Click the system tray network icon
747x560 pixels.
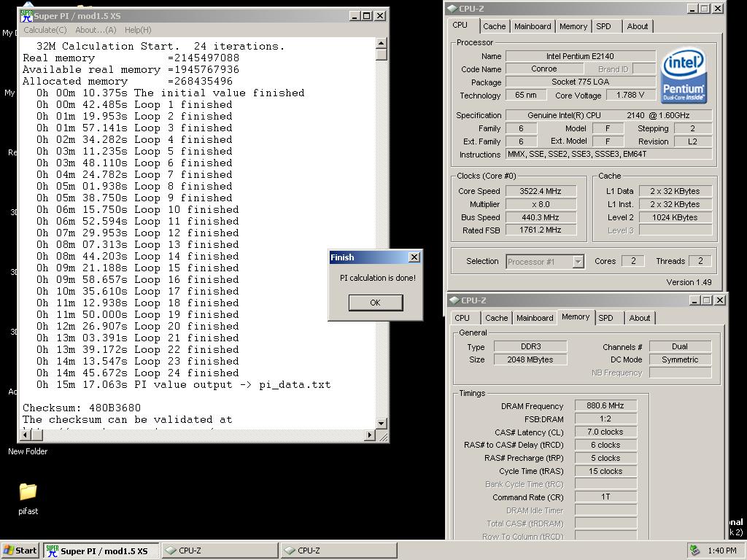pyautogui.click(x=695, y=551)
